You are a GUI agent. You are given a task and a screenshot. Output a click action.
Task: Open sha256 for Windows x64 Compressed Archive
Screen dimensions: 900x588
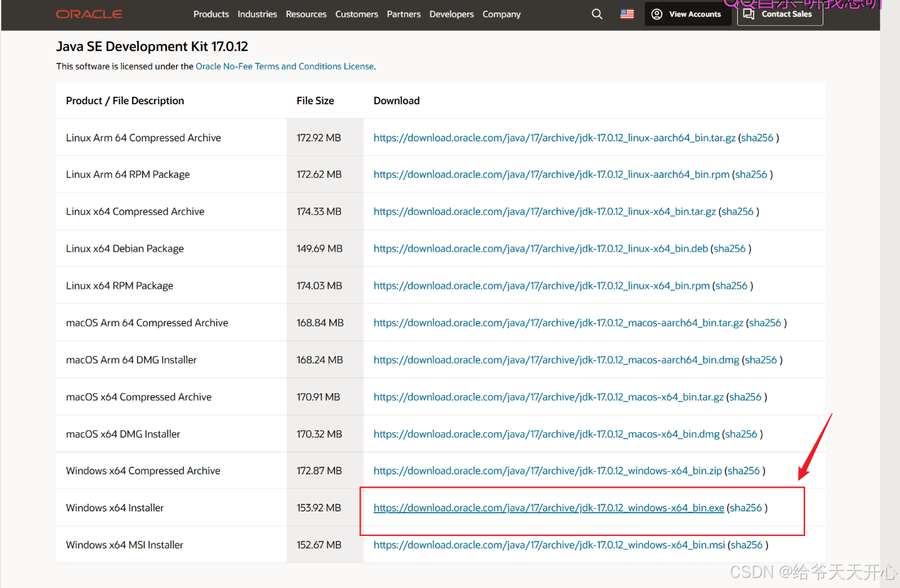coord(744,471)
